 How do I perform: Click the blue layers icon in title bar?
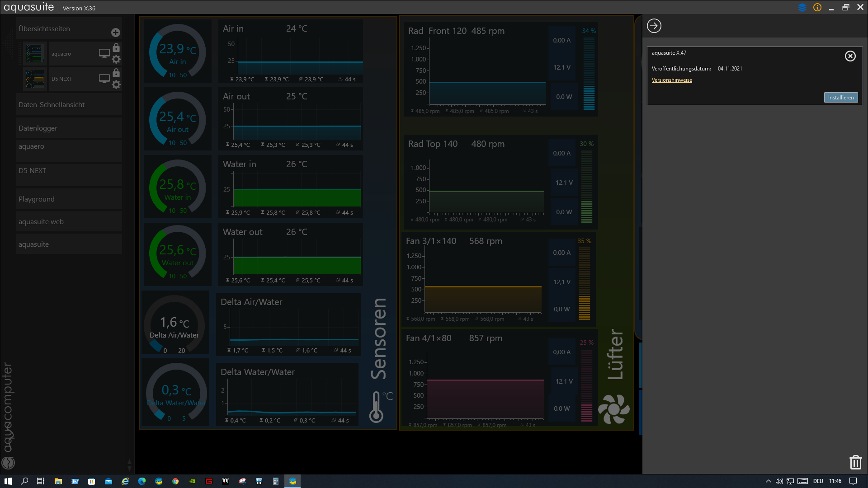(802, 7)
